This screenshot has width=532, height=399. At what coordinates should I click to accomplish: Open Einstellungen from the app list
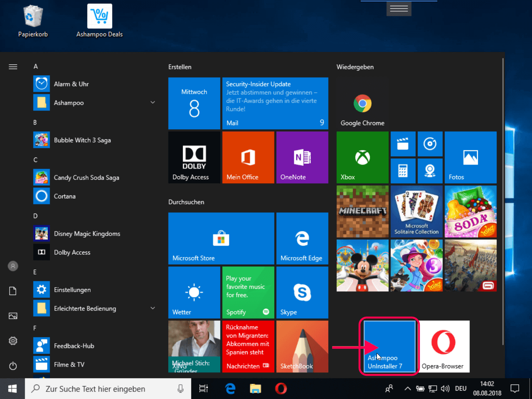(95, 290)
